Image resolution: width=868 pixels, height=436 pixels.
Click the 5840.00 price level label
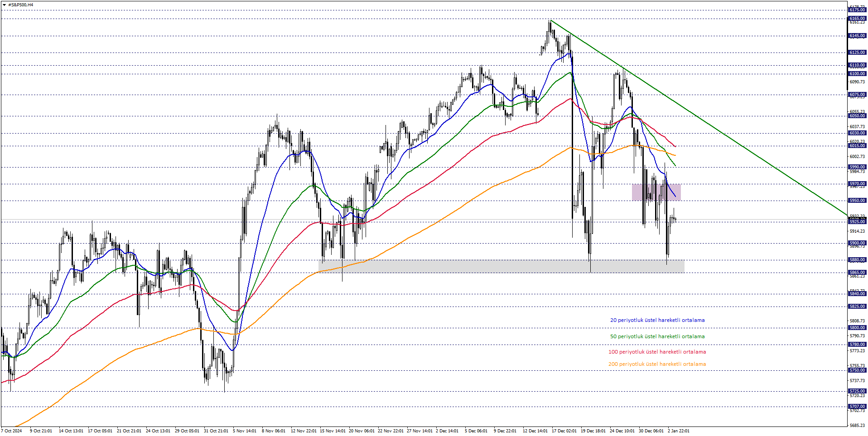coord(857,294)
